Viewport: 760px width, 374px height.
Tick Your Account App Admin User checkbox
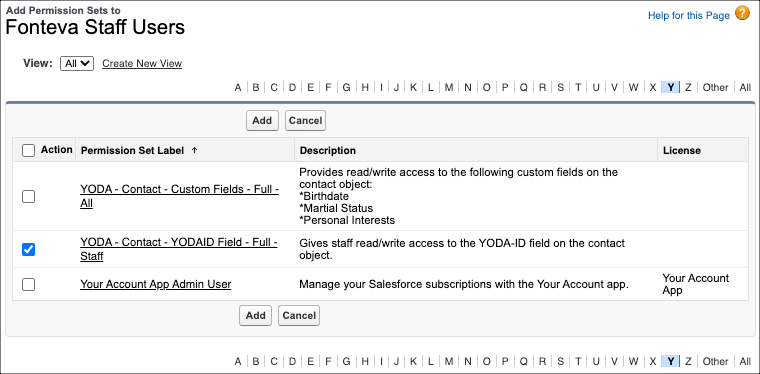click(x=29, y=284)
